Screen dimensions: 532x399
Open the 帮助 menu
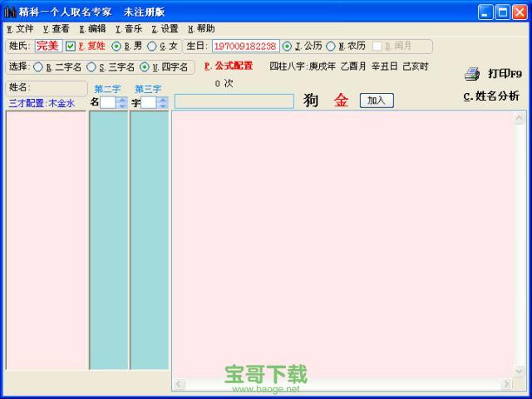tap(201, 29)
